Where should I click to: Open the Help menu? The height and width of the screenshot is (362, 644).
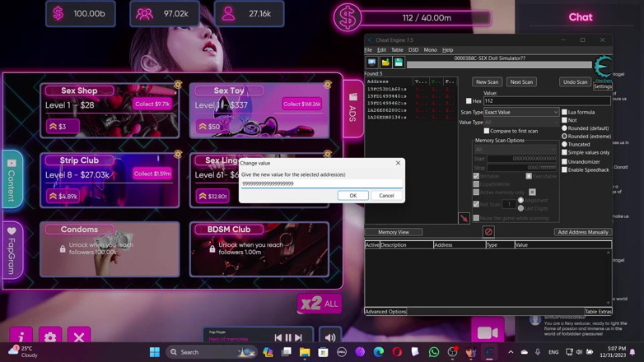point(447,50)
